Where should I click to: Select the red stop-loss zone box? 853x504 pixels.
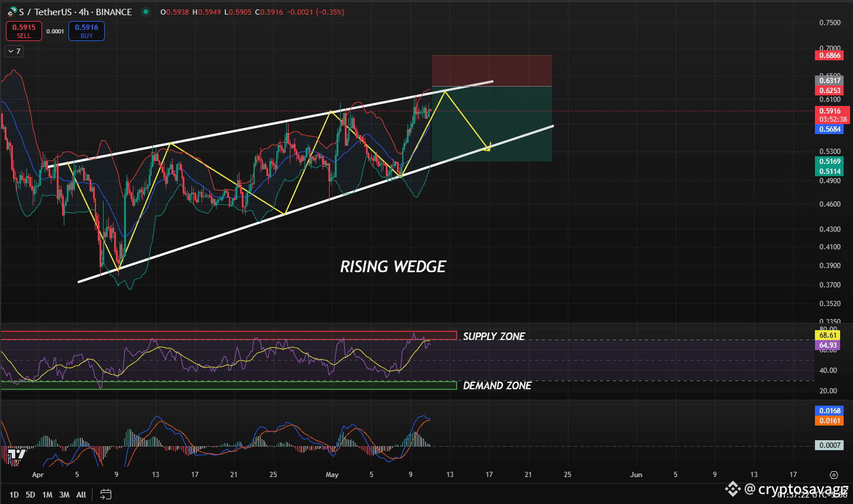point(491,70)
